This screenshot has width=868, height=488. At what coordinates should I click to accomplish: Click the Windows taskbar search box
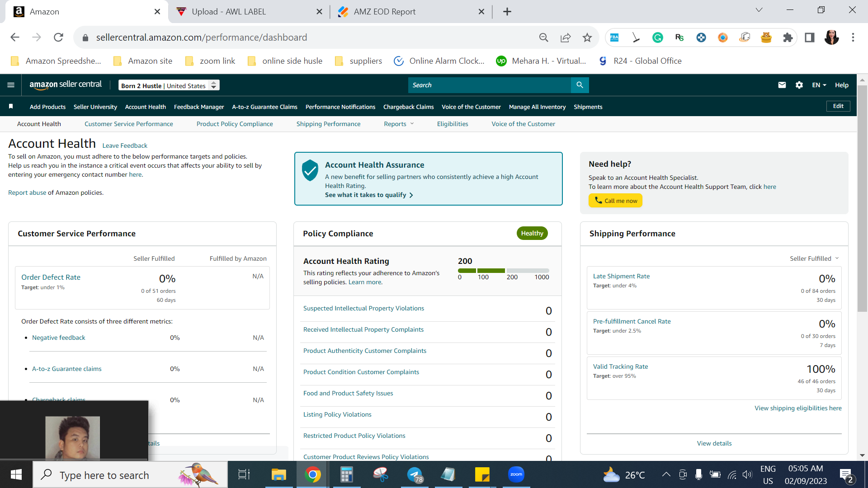(x=130, y=474)
